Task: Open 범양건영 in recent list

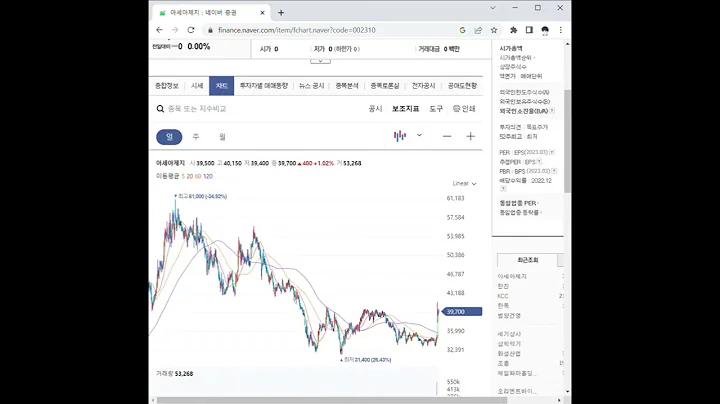Action: tap(509, 316)
